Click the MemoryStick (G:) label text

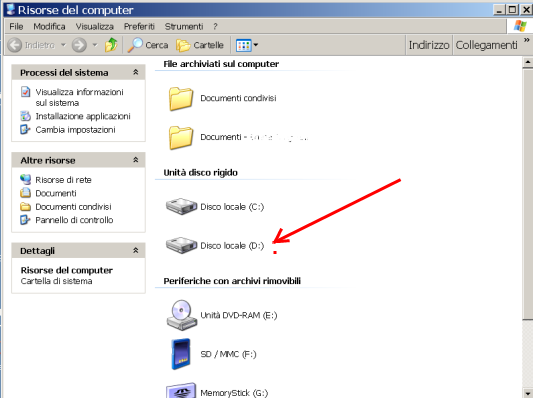coord(234,393)
